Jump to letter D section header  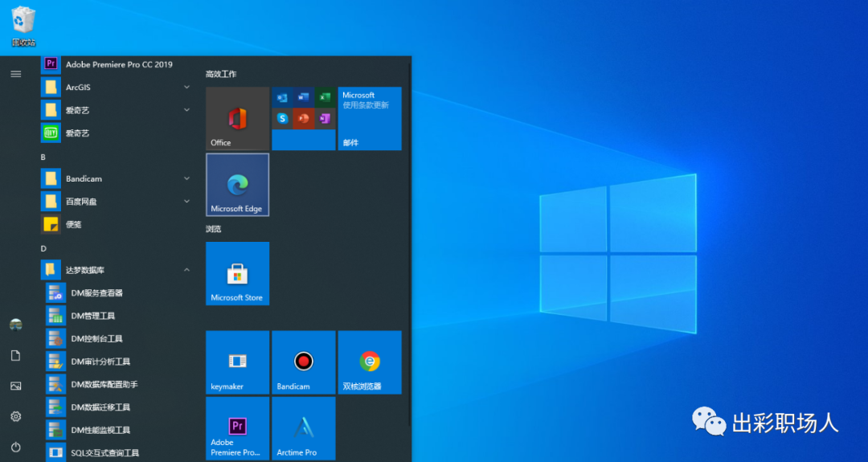[x=43, y=248]
